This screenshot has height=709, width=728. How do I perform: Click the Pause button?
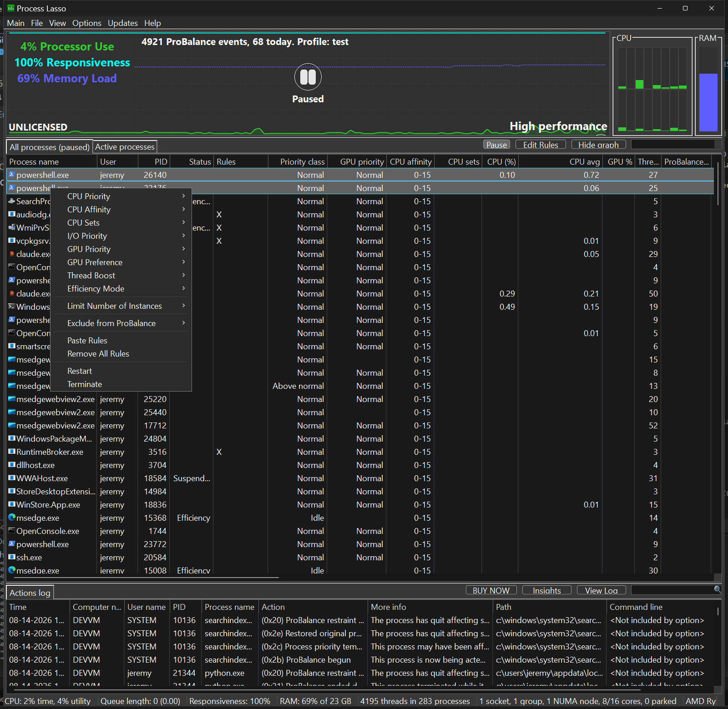(496, 145)
